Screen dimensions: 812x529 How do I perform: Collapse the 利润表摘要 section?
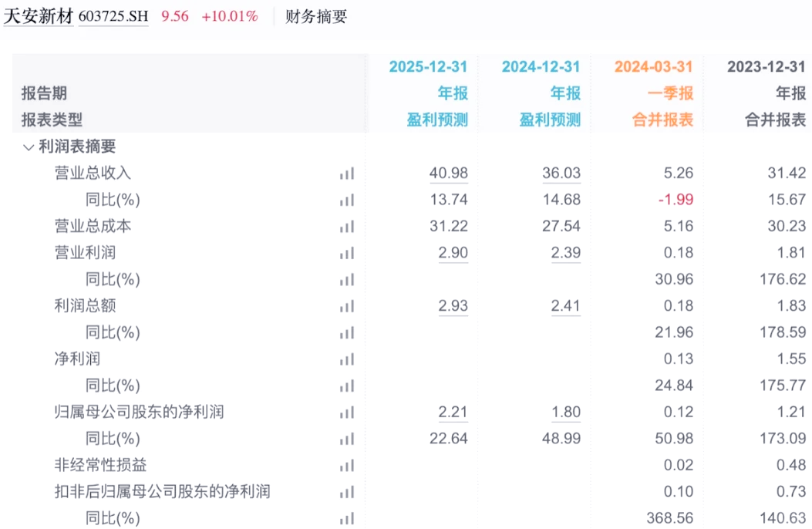[x=29, y=147]
